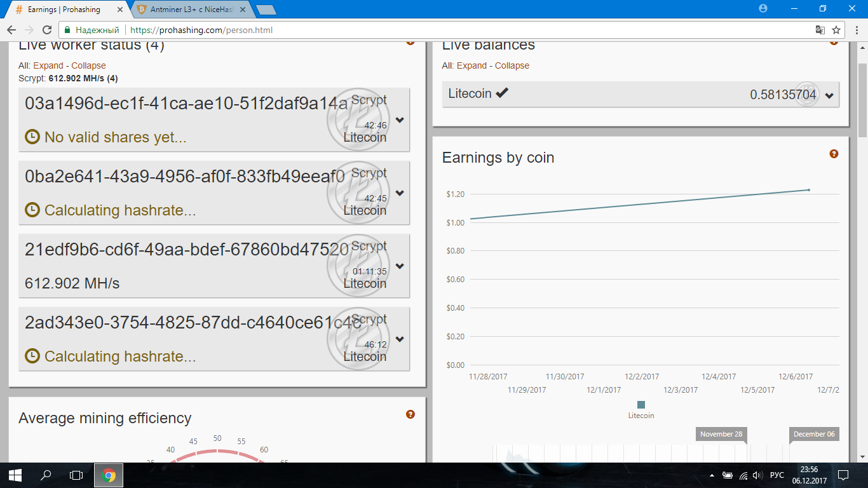Open help icon for Live balances
The height and width of the screenshot is (488, 868).
coord(834,42)
